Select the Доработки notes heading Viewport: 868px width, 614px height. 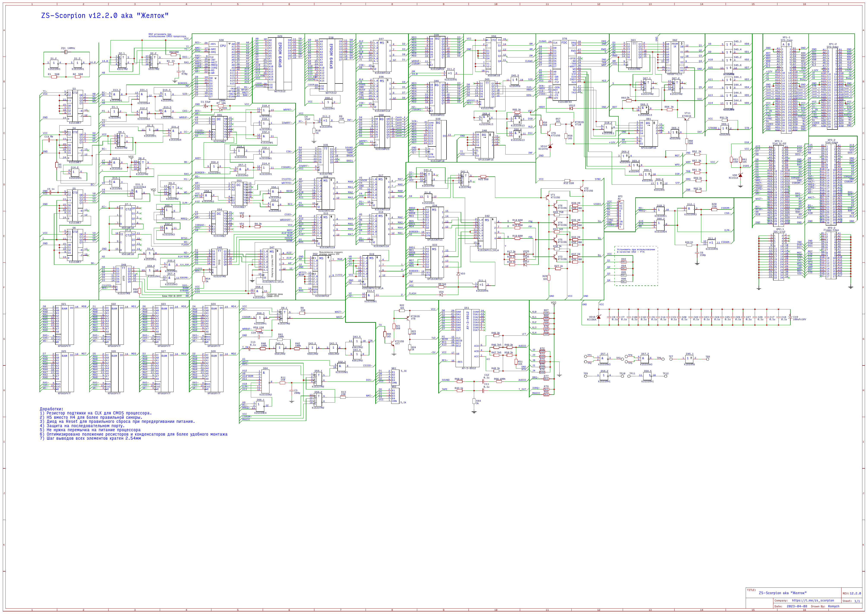coord(51,409)
